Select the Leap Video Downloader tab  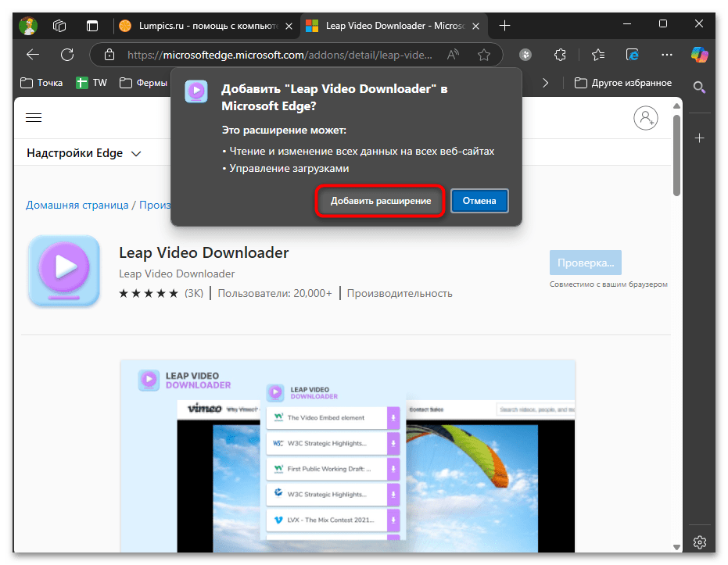point(395,26)
